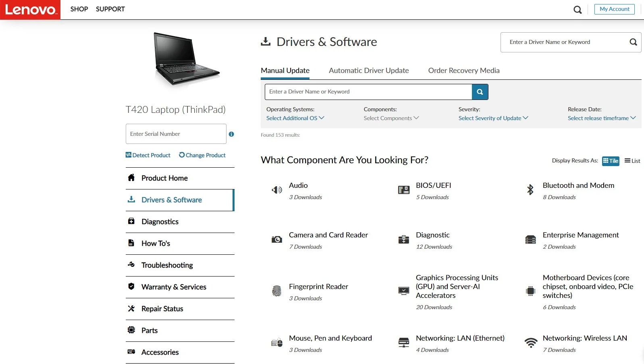Open the Bluetooth and Modem icon

pos(530,189)
